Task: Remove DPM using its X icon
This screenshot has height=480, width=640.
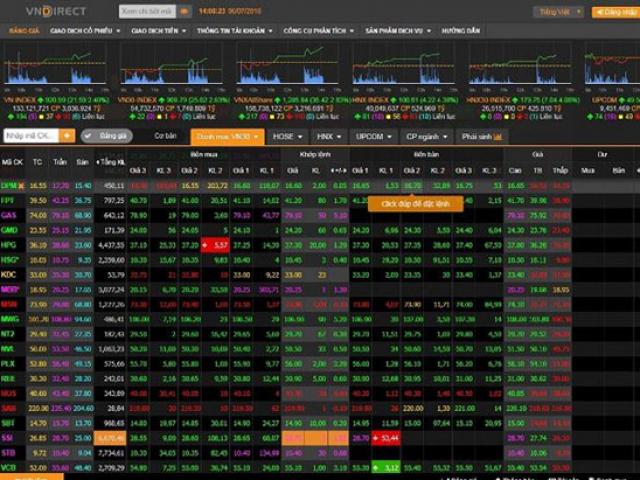Action: pyautogui.click(x=21, y=186)
